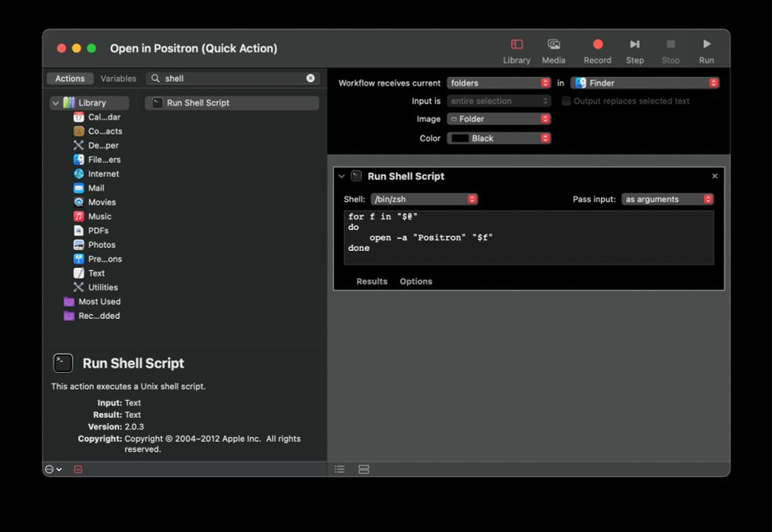Toggle the action description panel icon

[78, 469]
